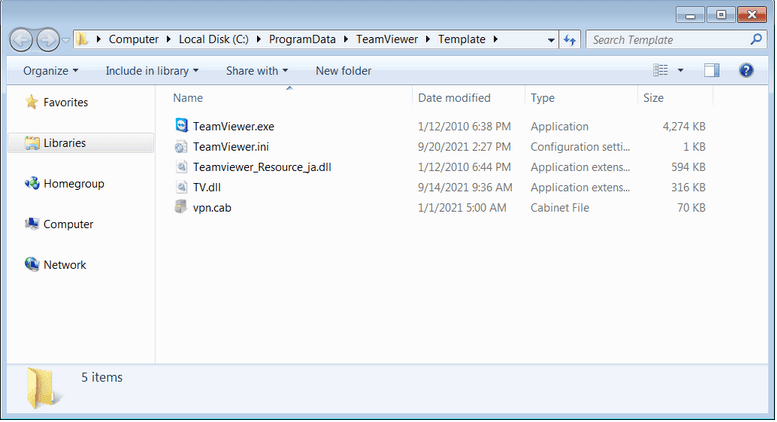Click the Favorites star icon
The image size is (777, 422).
[32, 102]
